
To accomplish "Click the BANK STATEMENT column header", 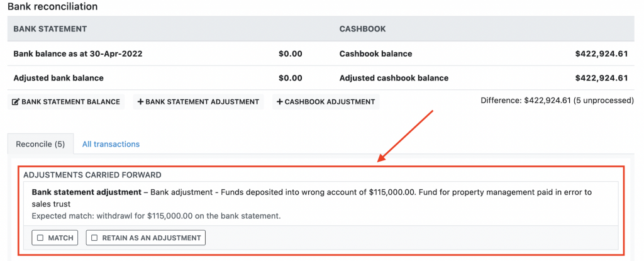I will 50,29.
